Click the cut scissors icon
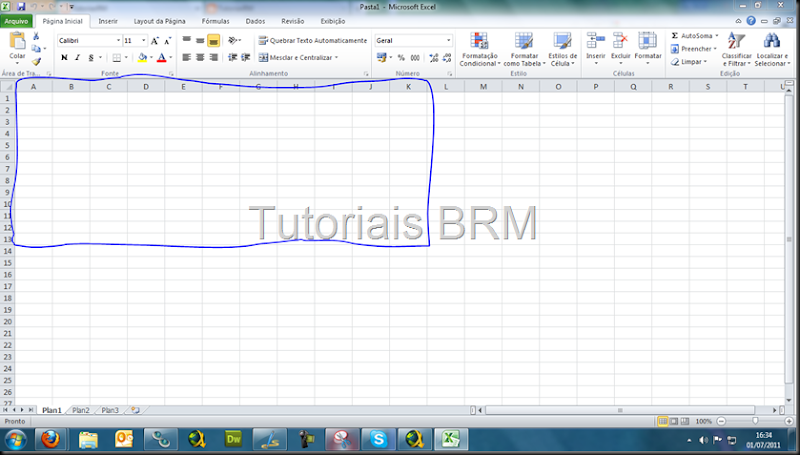This screenshot has height=455, width=800. pyautogui.click(x=36, y=36)
